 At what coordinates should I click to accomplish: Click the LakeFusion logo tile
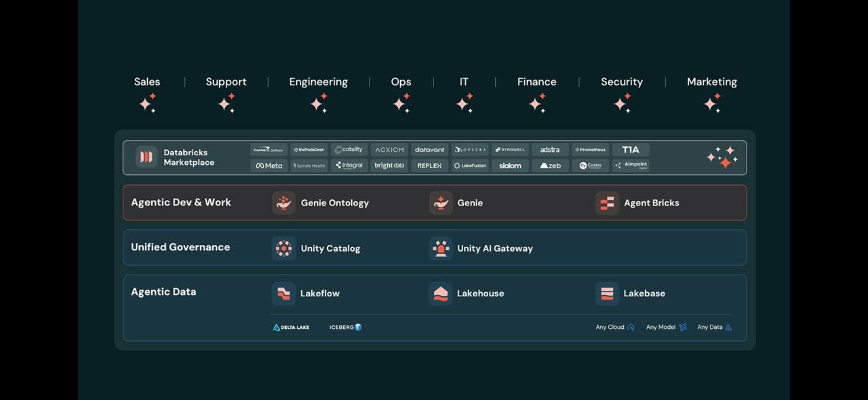(x=469, y=165)
